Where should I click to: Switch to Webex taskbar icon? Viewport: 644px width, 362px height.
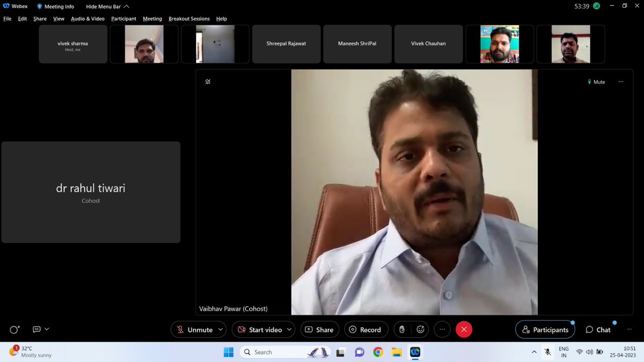pyautogui.click(x=415, y=352)
